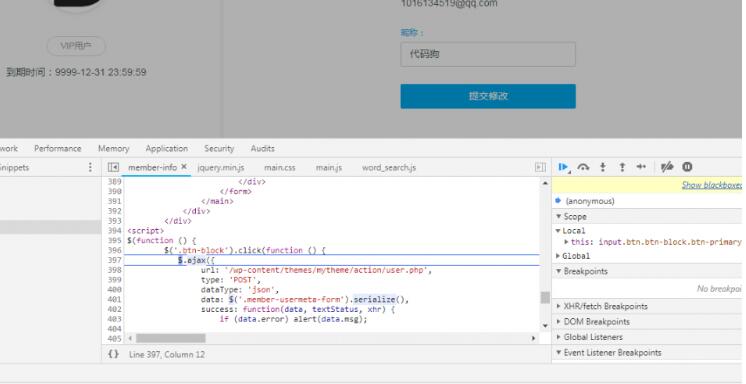This screenshot has width=746, height=384.
Task: Open the Memory panel
Action: coord(113,148)
